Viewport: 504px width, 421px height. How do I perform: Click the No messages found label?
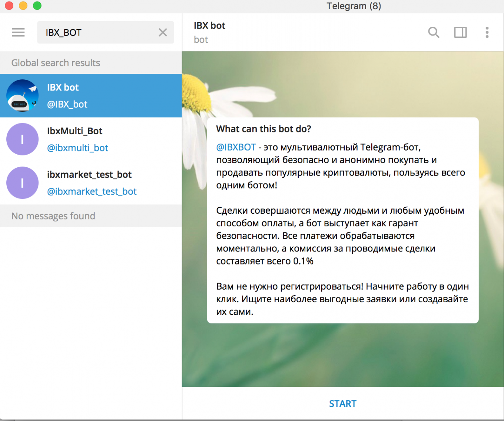[x=53, y=216]
